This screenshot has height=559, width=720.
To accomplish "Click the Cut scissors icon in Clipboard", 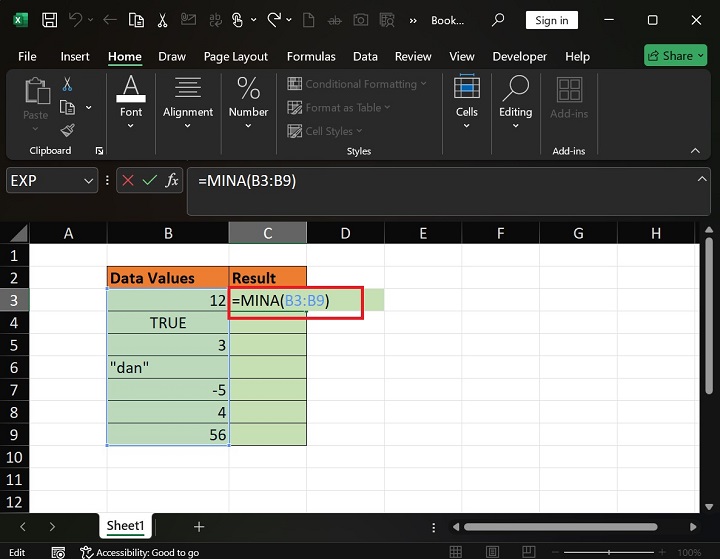I will (x=67, y=85).
